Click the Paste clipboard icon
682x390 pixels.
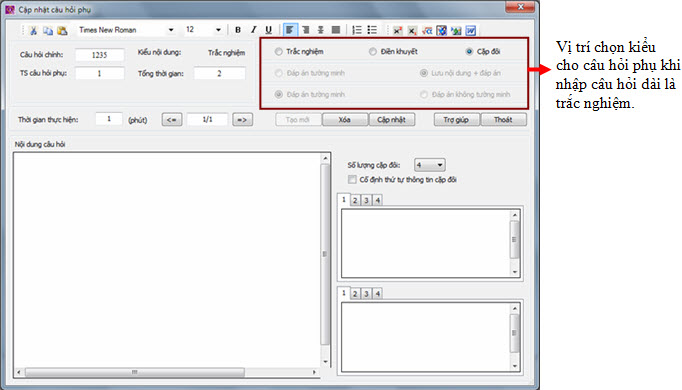click(x=62, y=30)
